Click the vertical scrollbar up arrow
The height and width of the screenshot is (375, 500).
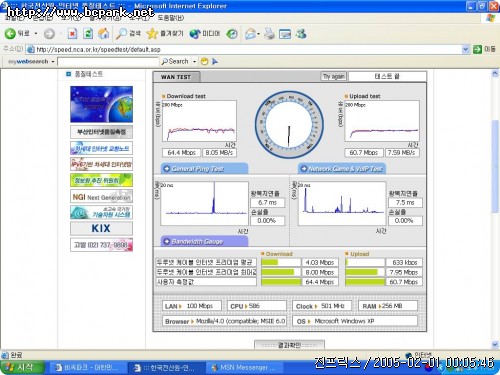pos(495,73)
